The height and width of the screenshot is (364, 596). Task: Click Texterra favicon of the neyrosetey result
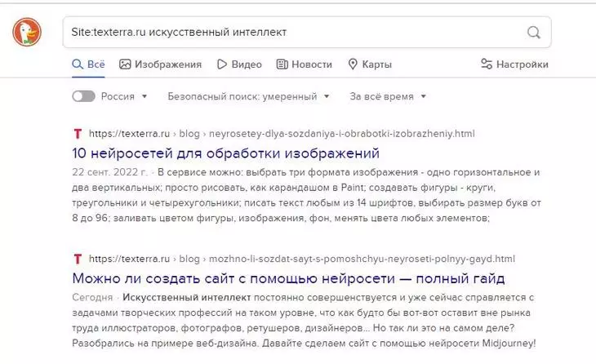click(78, 134)
